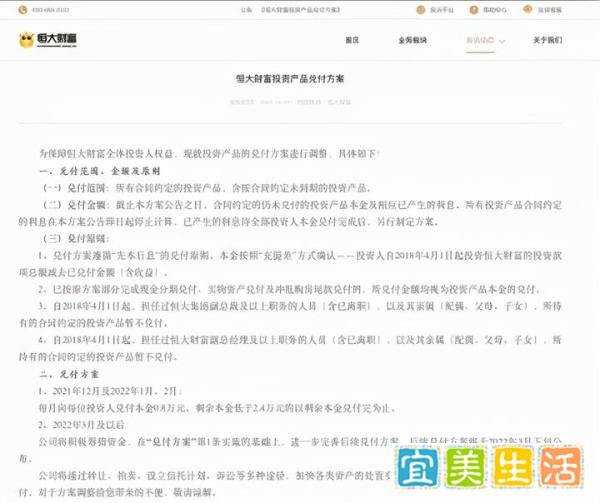Screen dimensions: 600x503
Task: Open the 关于我们 (about us) menu item
Action: coord(548,40)
